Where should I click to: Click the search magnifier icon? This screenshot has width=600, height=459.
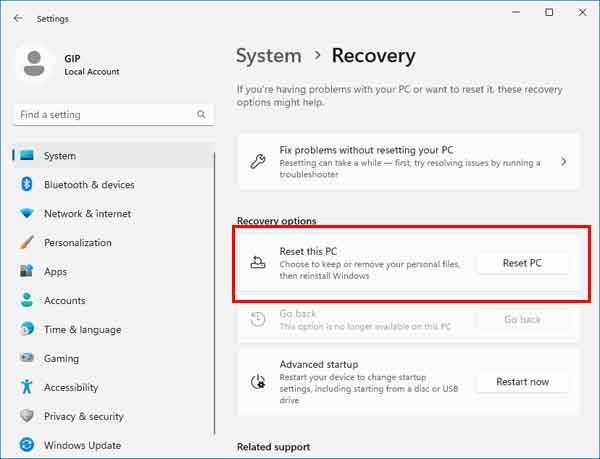point(201,114)
